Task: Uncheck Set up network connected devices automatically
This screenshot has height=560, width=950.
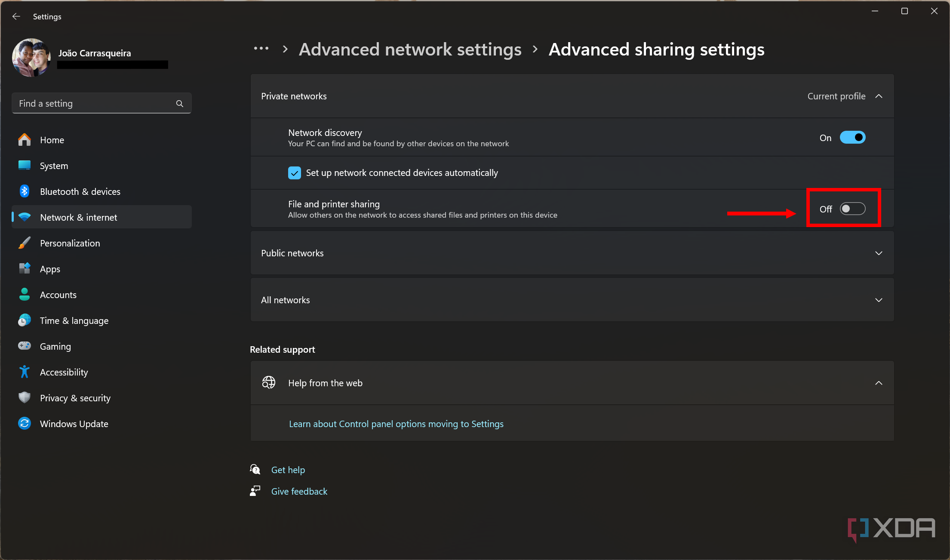Action: [x=295, y=173]
